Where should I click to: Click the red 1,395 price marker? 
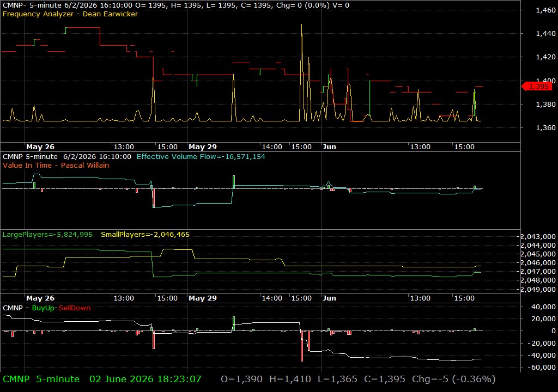click(537, 87)
